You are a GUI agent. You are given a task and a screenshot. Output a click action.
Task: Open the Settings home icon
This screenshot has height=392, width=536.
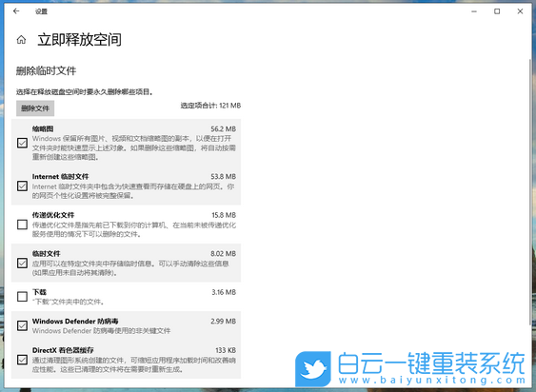pyautogui.click(x=21, y=40)
